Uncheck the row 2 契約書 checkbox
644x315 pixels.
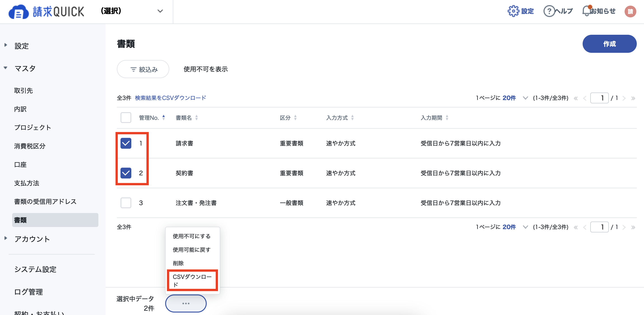tap(126, 173)
